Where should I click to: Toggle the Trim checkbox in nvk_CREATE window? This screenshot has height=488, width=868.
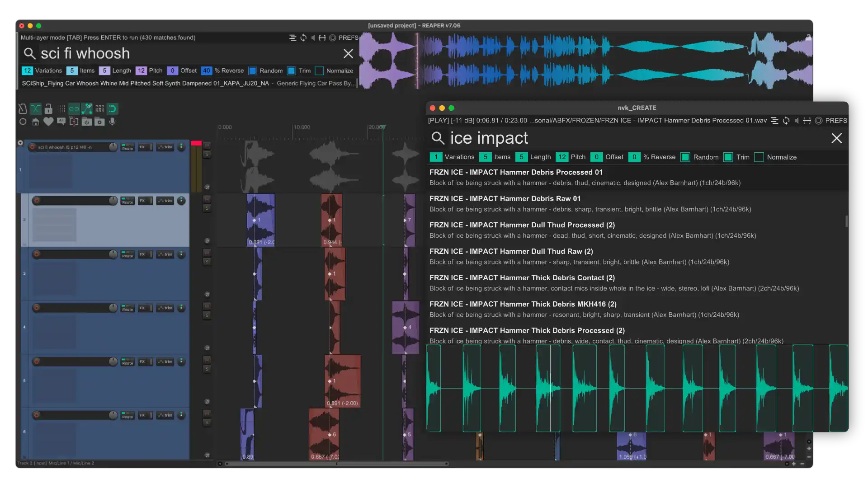tap(728, 157)
